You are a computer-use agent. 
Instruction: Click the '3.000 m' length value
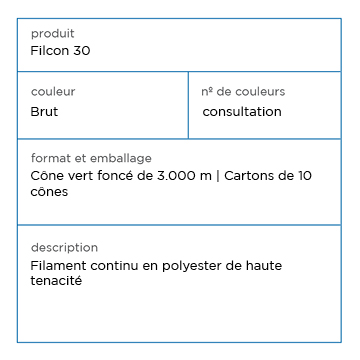coord(184,176)
